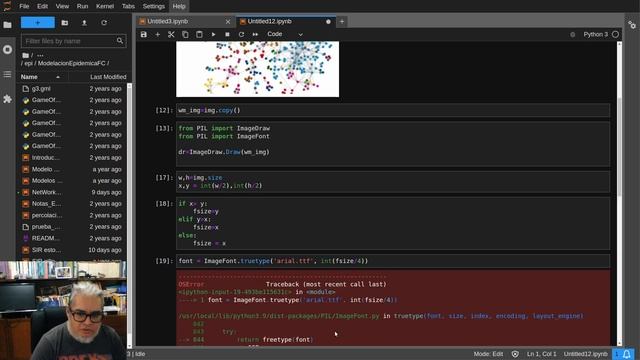Click ModelacionEpidemicaFC breadcrumb link
The height and width of the screenshot is (360, 640).
[71, 63]
